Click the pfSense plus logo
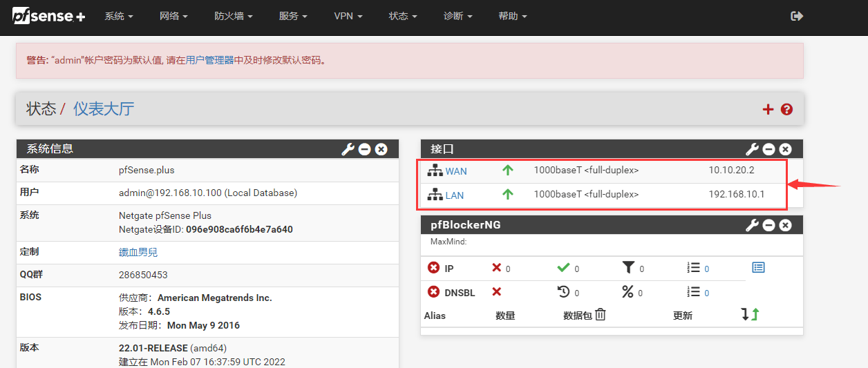The image size is (868, 368). (48, 16)
